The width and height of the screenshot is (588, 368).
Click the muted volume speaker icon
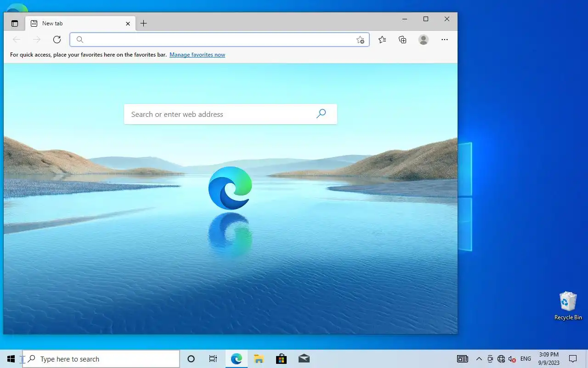(512, 359)
